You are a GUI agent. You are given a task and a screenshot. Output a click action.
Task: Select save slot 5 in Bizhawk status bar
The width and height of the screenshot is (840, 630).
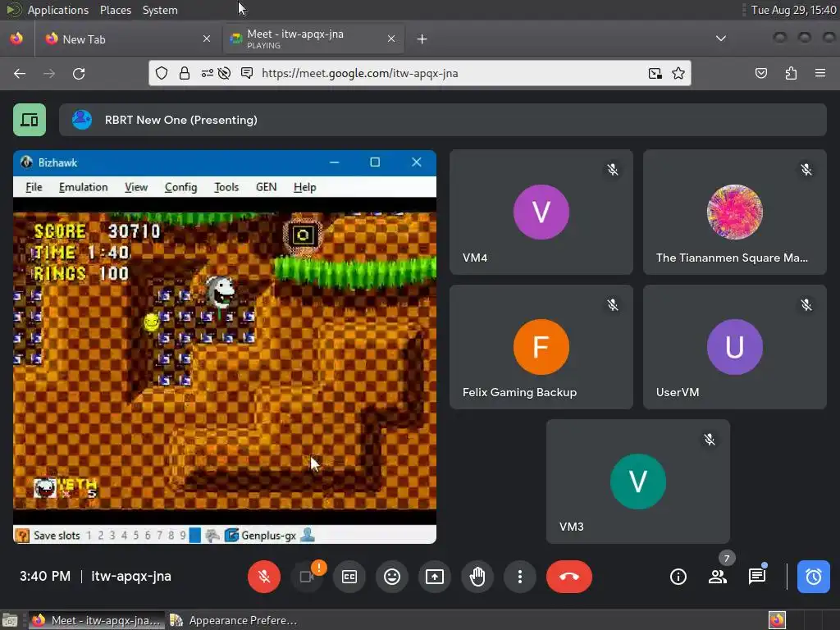point(136,535)
